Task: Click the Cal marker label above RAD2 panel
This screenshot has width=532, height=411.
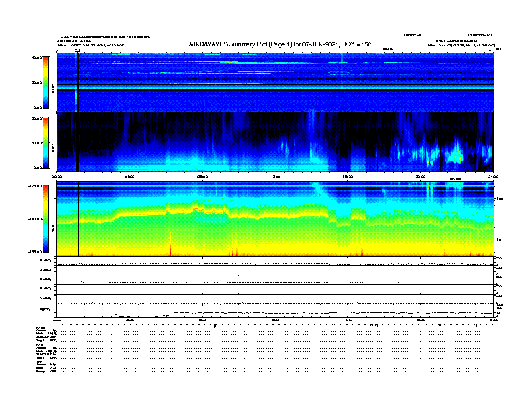Action: pyautogui.click(x=77, y=51)
